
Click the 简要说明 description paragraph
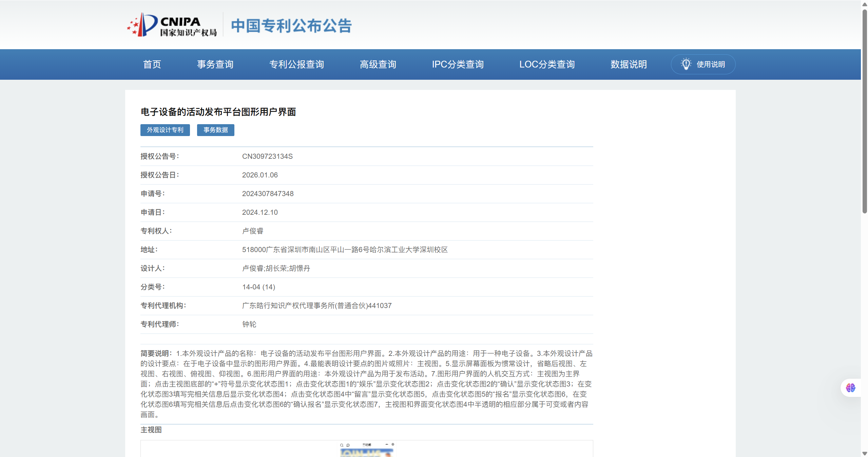pyautogui.click(x=367, y=384)
